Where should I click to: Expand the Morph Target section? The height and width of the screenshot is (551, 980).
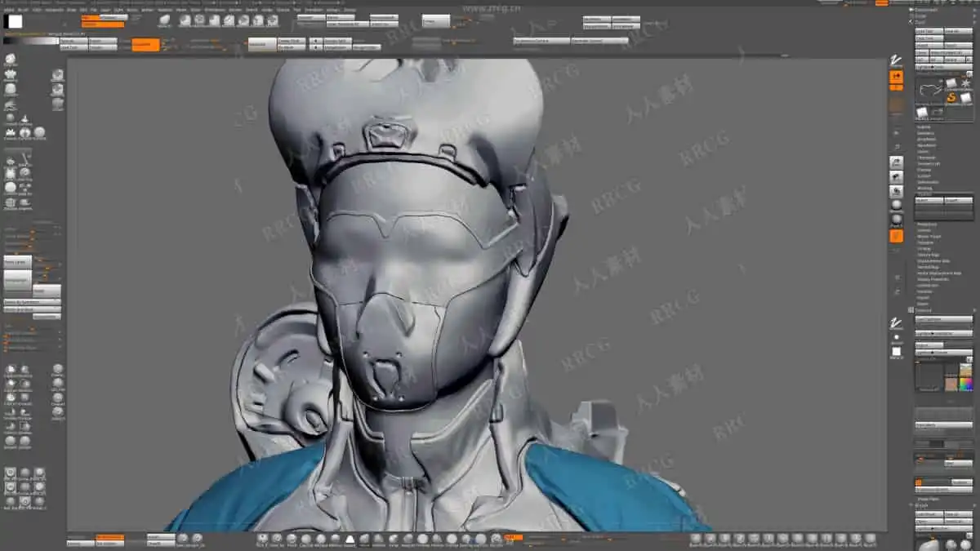[x=928, y=237]
